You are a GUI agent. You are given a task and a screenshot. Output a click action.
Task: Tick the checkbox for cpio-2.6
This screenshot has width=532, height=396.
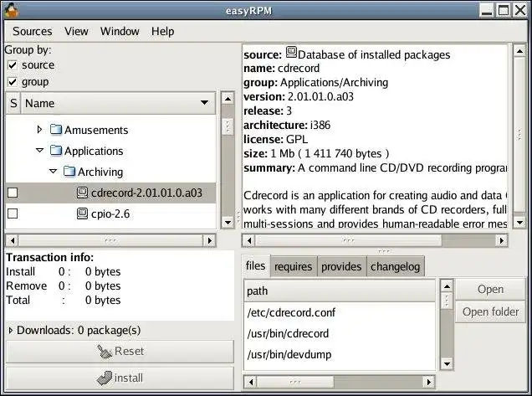[x=13, y=213]
